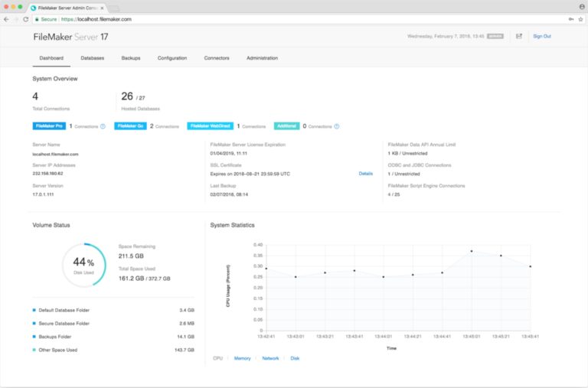Click the SSL certificate expiration text
Screen dimensions: 588x388
click(250, 174)
